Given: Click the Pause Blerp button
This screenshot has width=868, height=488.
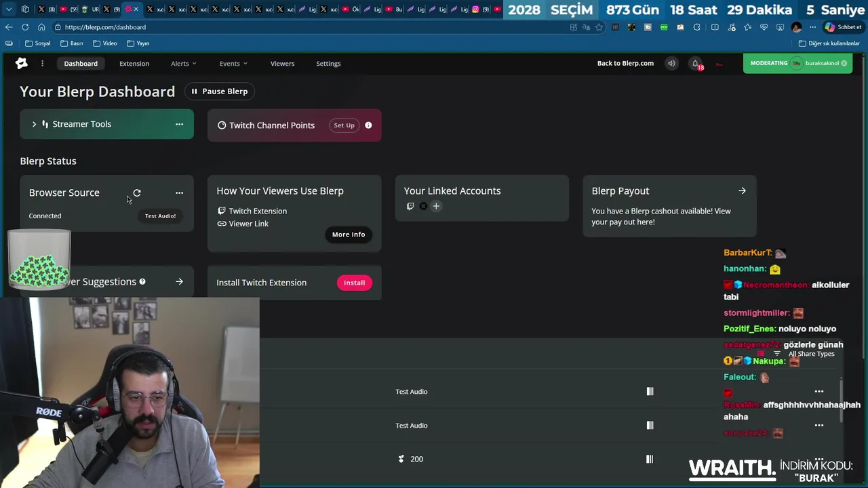Looking at the screenshot, I should (220, 91).
